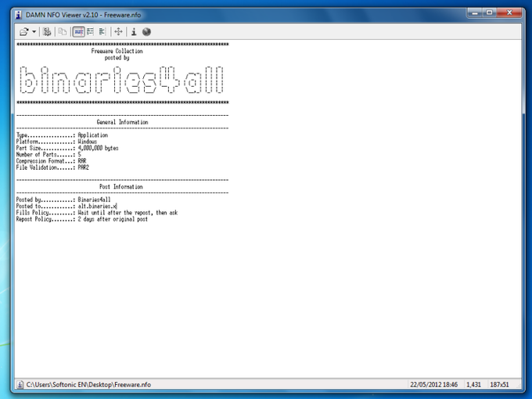
Task: Click the four-arrow fit window icon
Action: point(118,32)
